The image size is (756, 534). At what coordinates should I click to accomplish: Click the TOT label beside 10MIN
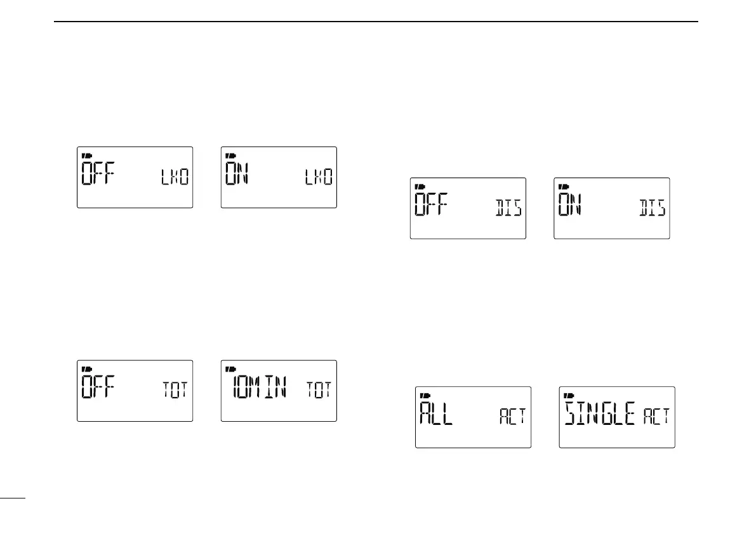tap(320, 390)
